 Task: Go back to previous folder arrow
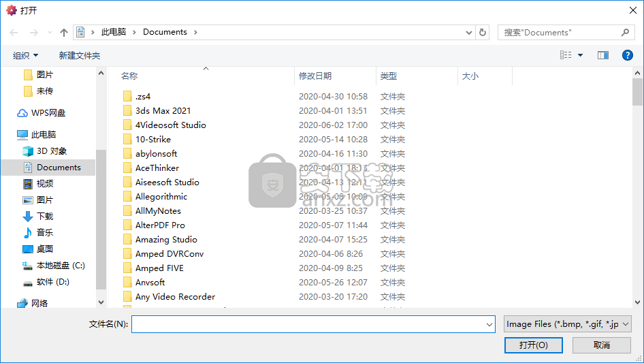pos(14,33)
